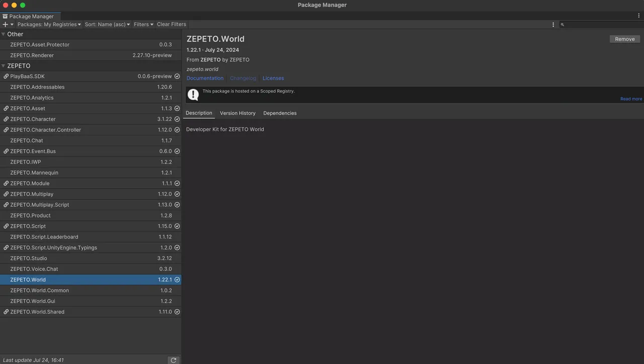
Task: Collapse the Other package group
Action: (4, 34)
